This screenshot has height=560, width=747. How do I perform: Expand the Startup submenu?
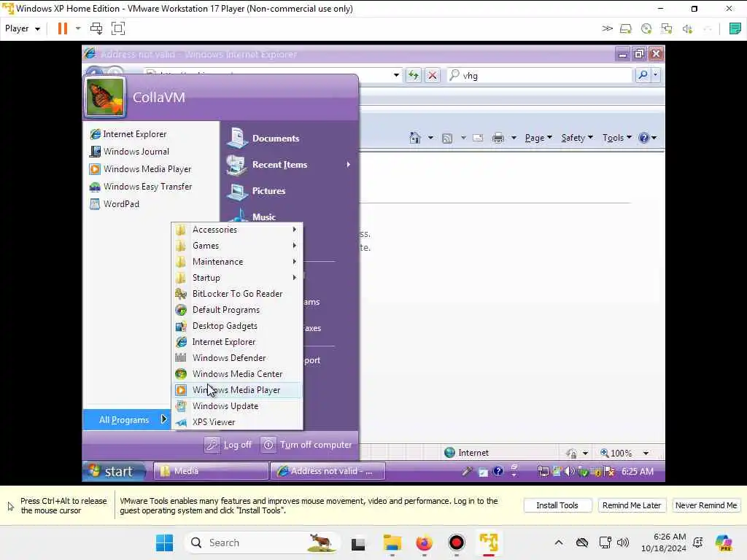coord(237,278)
